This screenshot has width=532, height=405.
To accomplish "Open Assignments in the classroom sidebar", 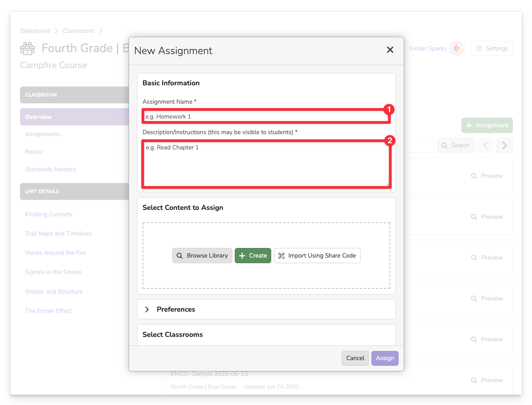I will pos(42,134).
